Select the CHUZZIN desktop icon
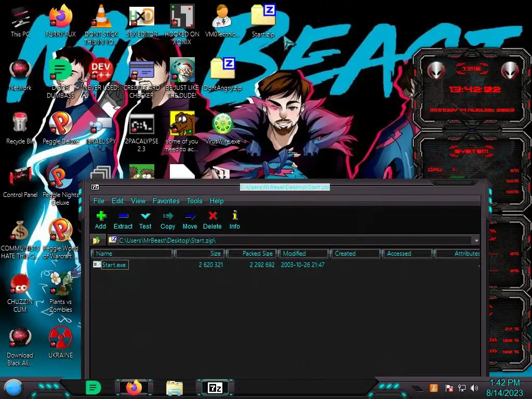This screenshot has width=532, height=399. click(20, 292)
